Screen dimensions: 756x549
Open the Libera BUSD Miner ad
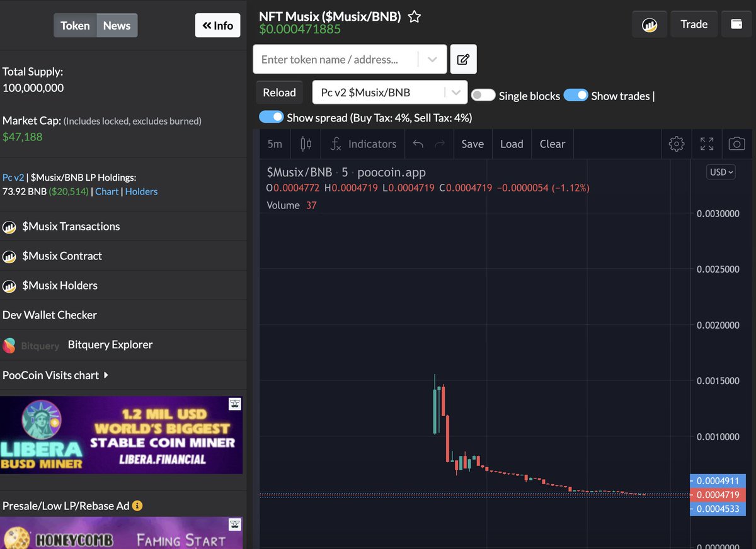coord(121,435)
